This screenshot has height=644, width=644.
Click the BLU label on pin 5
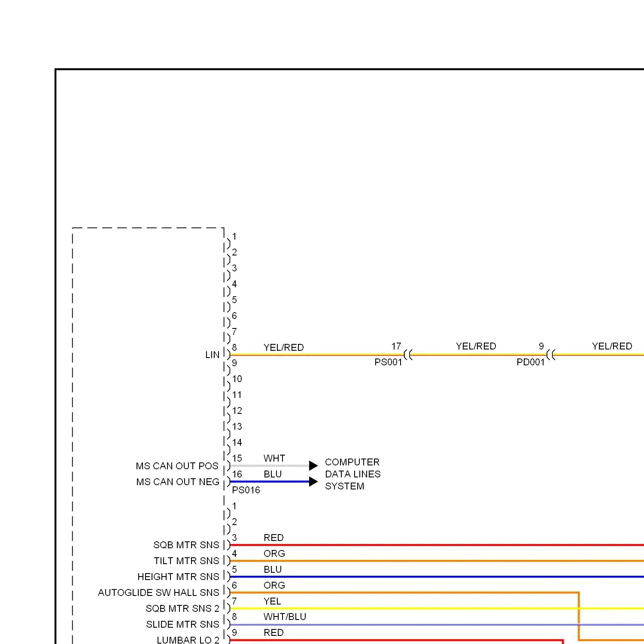[273, 569]
